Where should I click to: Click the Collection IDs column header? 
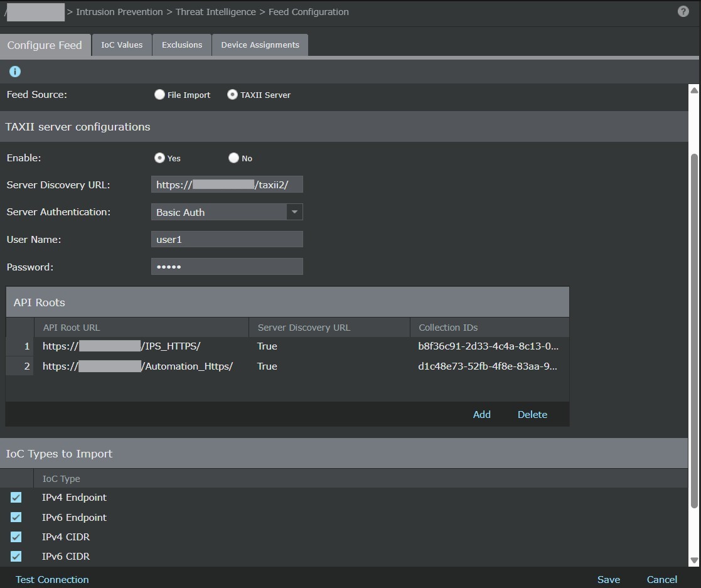coord(490,328)
